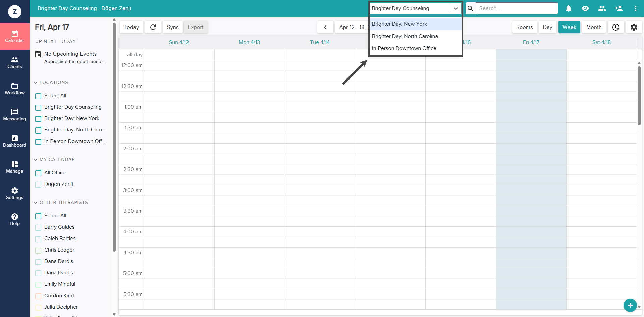
Task: Go to previous week arrow
Action: click(325, 27)
